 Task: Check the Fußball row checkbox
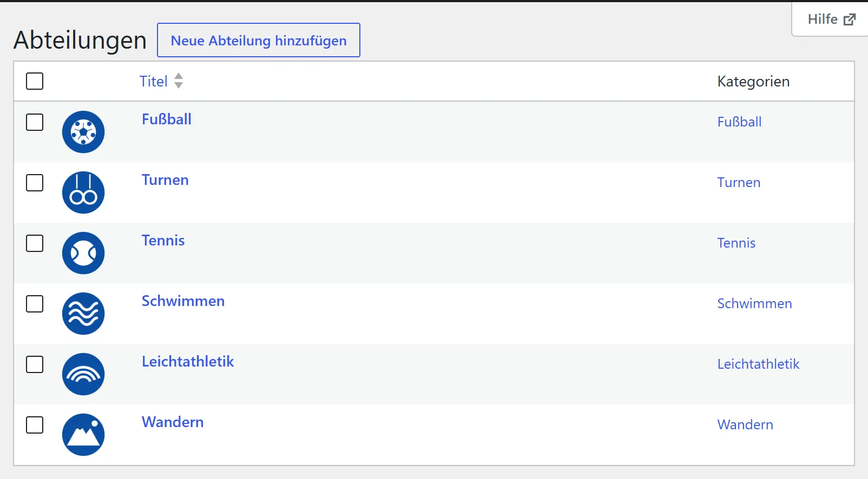pos(35,122)
